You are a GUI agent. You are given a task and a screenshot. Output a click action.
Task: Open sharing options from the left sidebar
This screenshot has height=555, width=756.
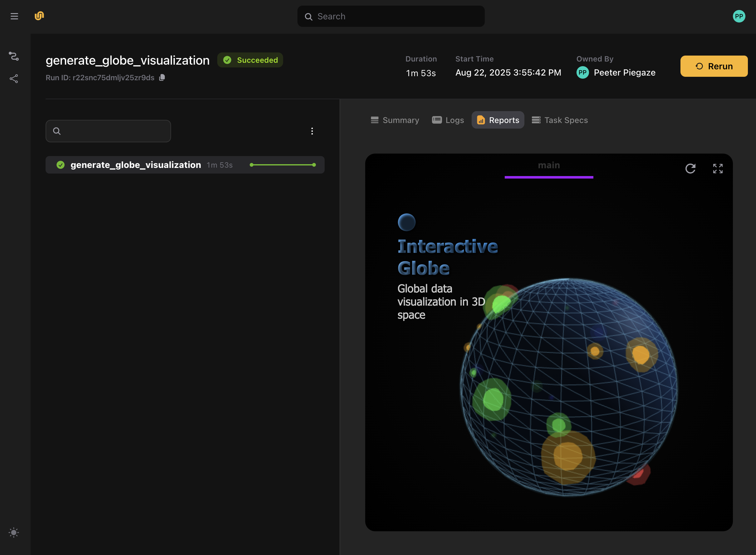coord(14,78)
